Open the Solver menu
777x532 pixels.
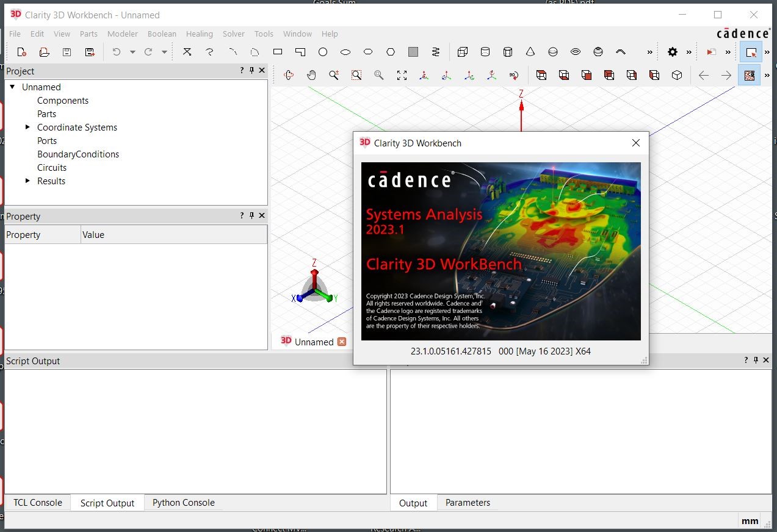234,34
